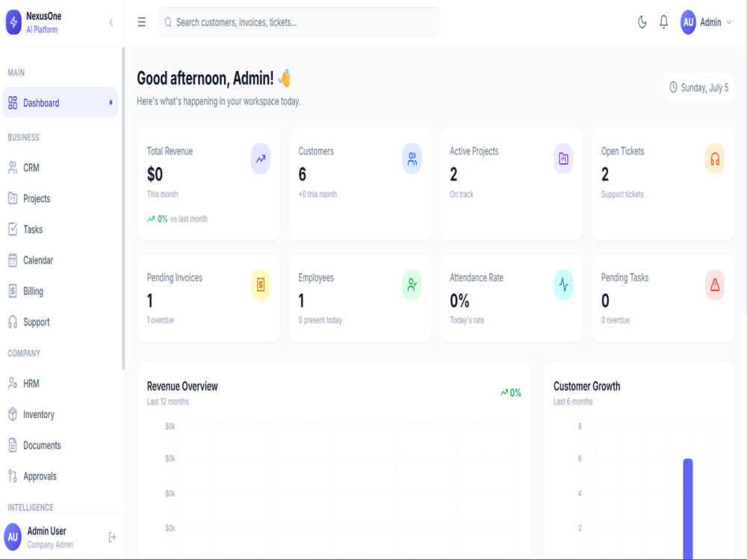This screenshot has height=560, width=747.
Task: Click the Active Projects On track text
Action: pos(462,194)
